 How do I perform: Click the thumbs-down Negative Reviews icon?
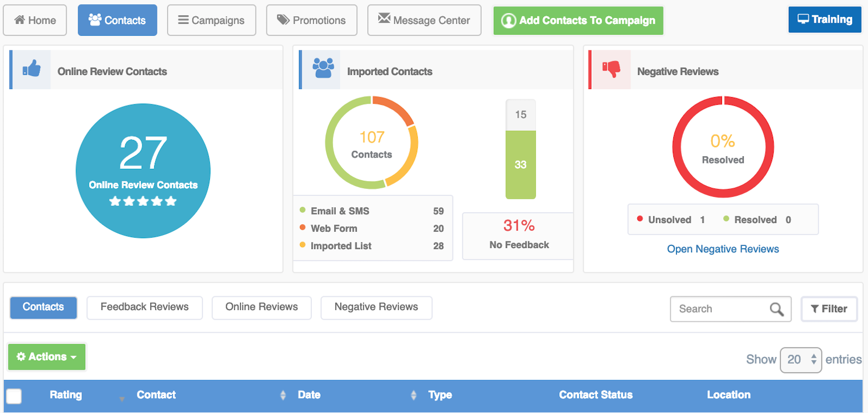611,69
